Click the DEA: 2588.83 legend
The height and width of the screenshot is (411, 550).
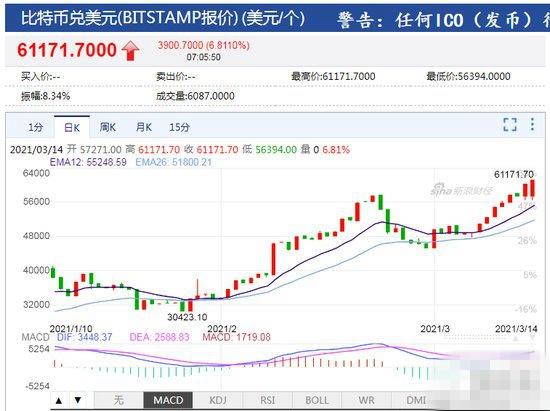159,337
